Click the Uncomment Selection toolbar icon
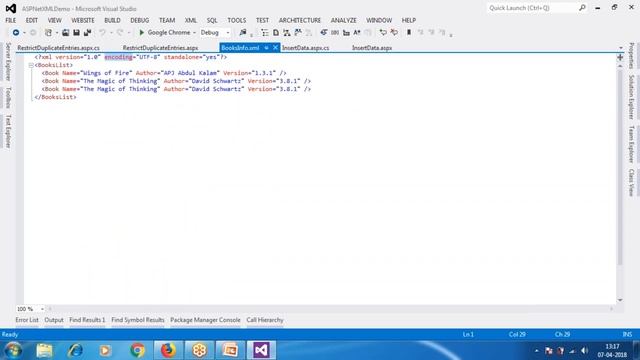Image resolution: width=640 pixels, height=360 pixels. [394, 33]
